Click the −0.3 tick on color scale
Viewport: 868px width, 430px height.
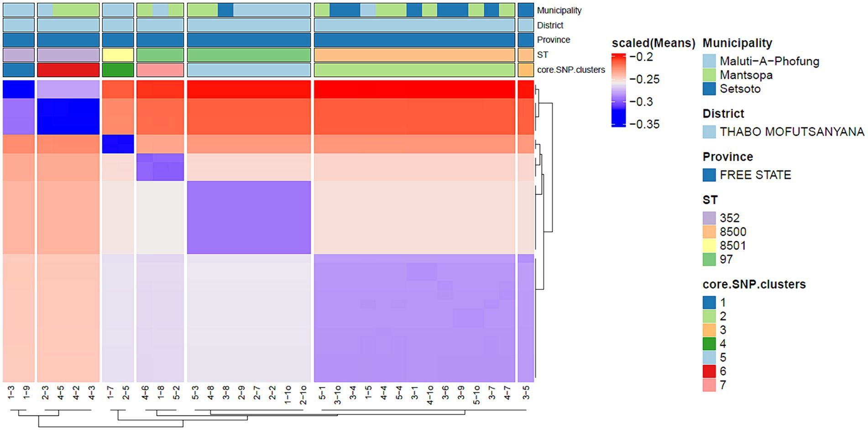coord(641,102)
